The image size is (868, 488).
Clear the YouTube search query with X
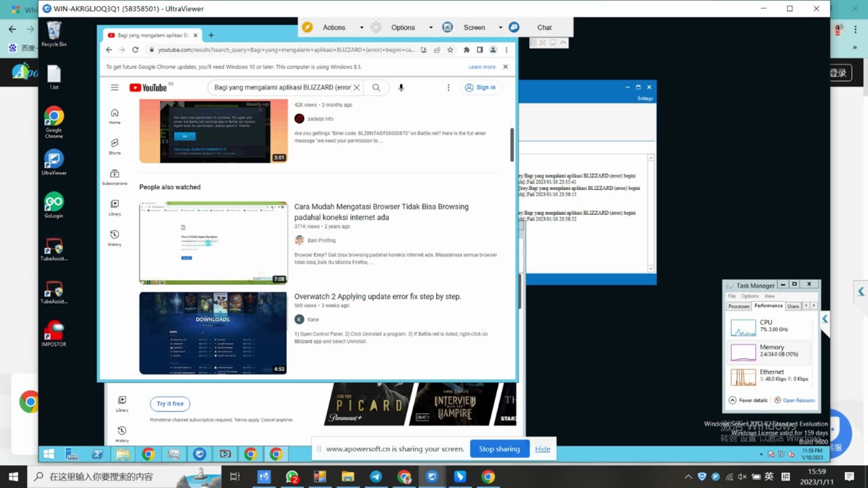tap(357, 87)
